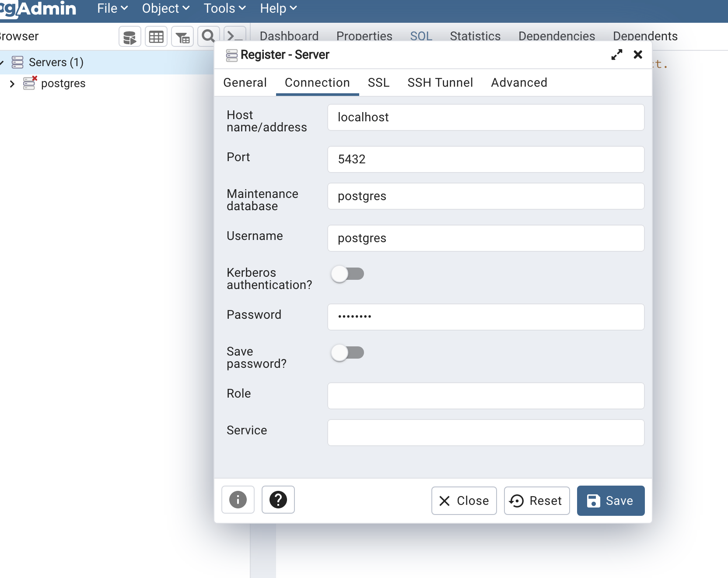Click the disconnected postgres server icon
This screenshot has height=578, width=728.
(29, 83)
